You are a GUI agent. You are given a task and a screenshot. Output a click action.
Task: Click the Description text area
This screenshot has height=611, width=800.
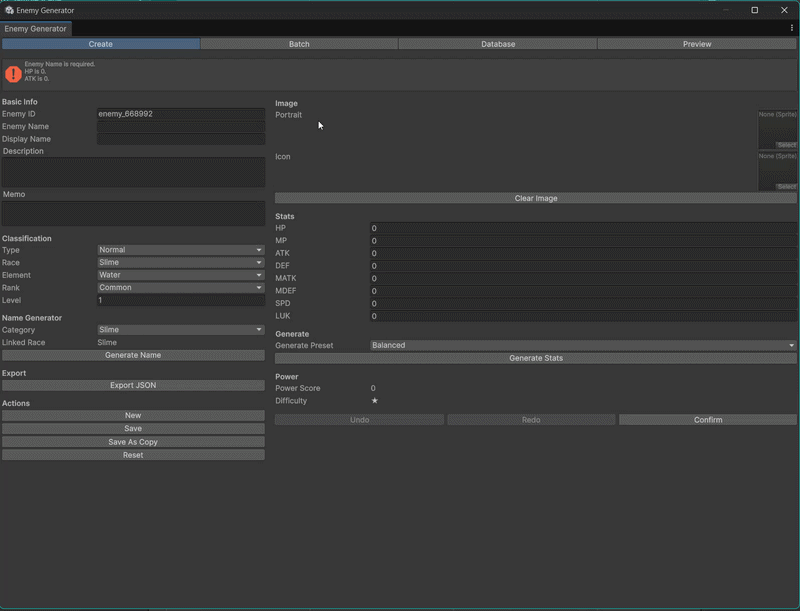point(133,172)
